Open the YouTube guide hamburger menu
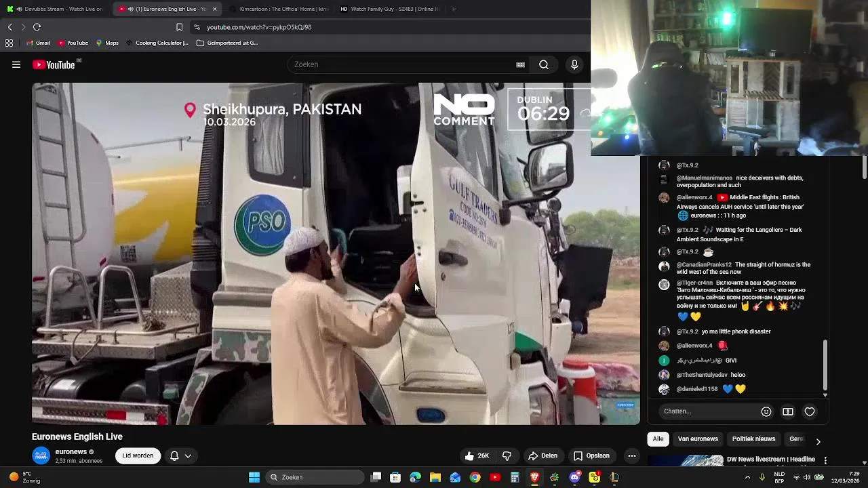The image size is (868, 488). (x=16, y=64)
